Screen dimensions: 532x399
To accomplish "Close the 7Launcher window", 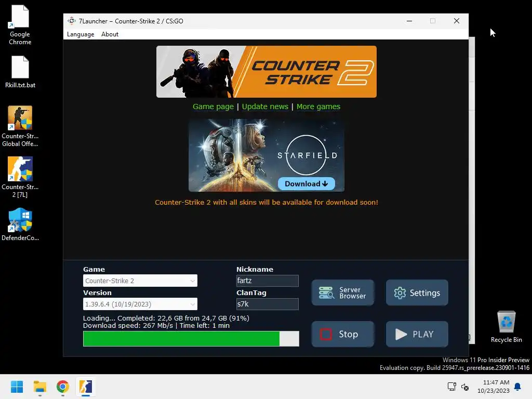I will pos(457,21).
